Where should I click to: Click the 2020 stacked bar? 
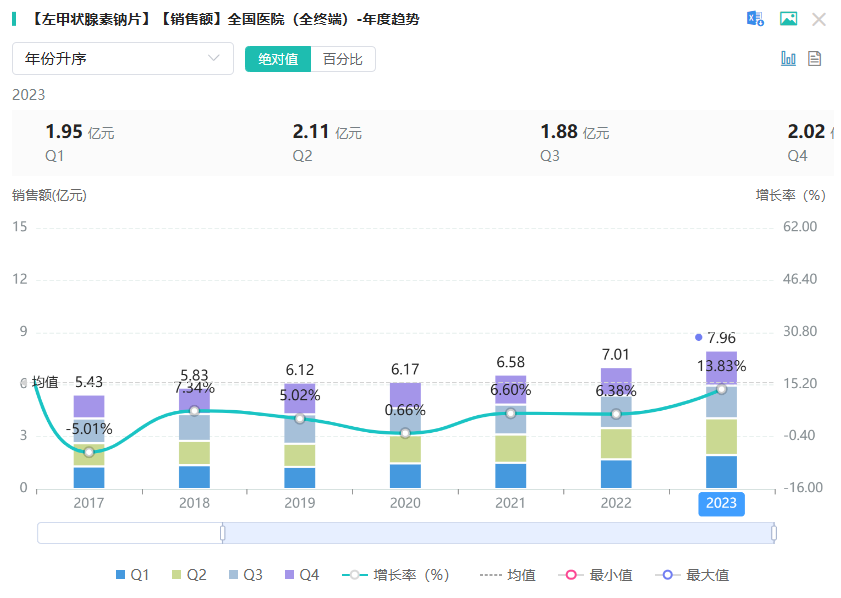pyautogui.click(x=405, y=435)
